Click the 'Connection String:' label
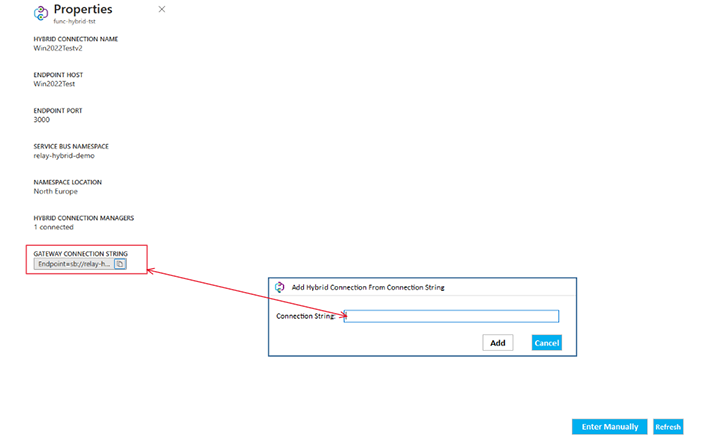 click(x=306, y=316)
